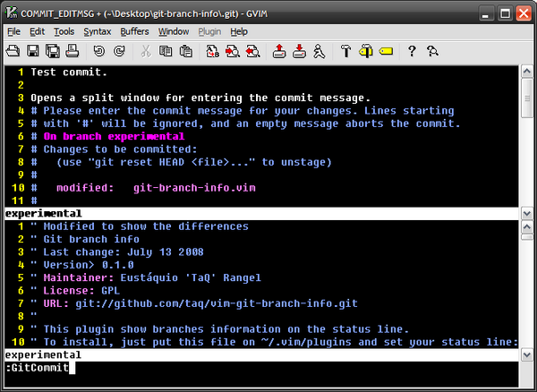Click the ':GitCommit' command line text
The width and height of the screenshot is (537, 392).
(38, 368)
